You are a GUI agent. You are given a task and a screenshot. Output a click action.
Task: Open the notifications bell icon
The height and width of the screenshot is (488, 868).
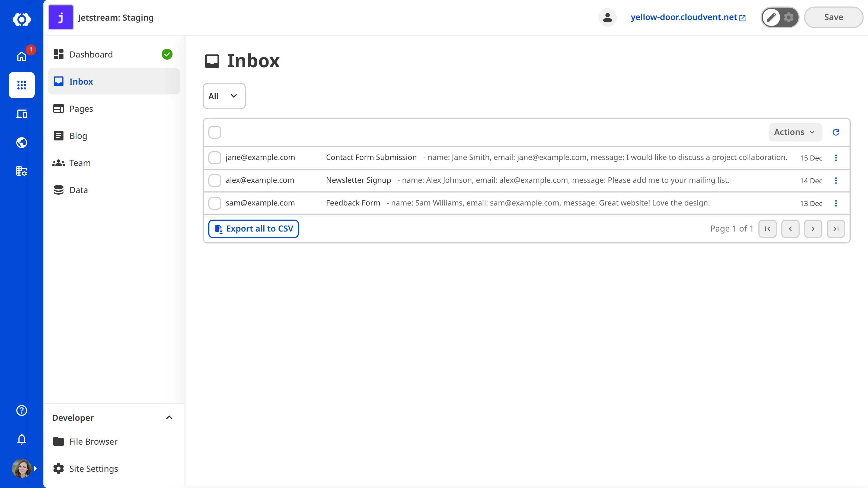click(22, 439)
